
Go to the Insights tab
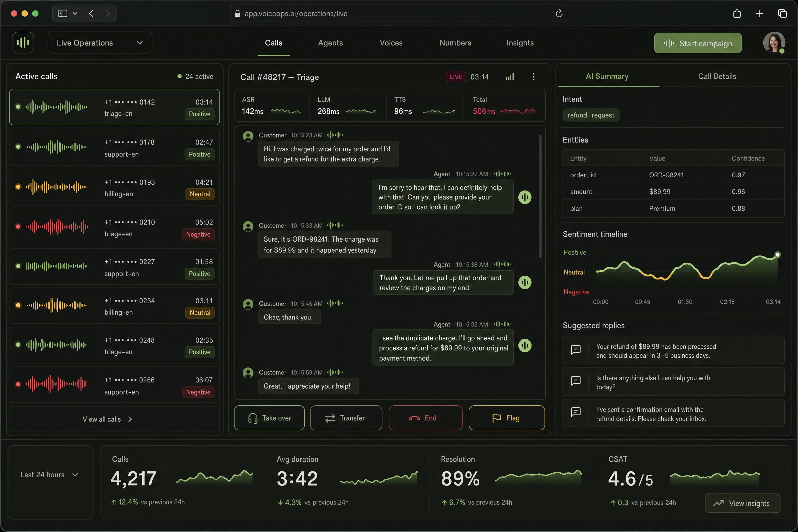tap(520, 43)
